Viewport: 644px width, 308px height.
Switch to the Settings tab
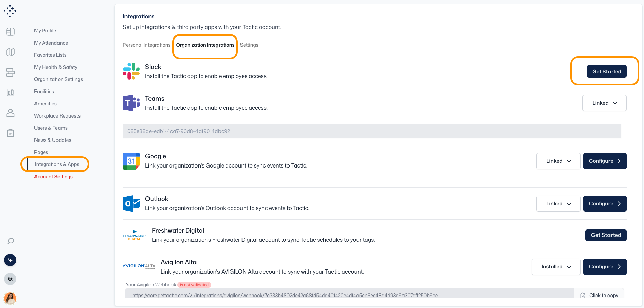tap(249, 45)
